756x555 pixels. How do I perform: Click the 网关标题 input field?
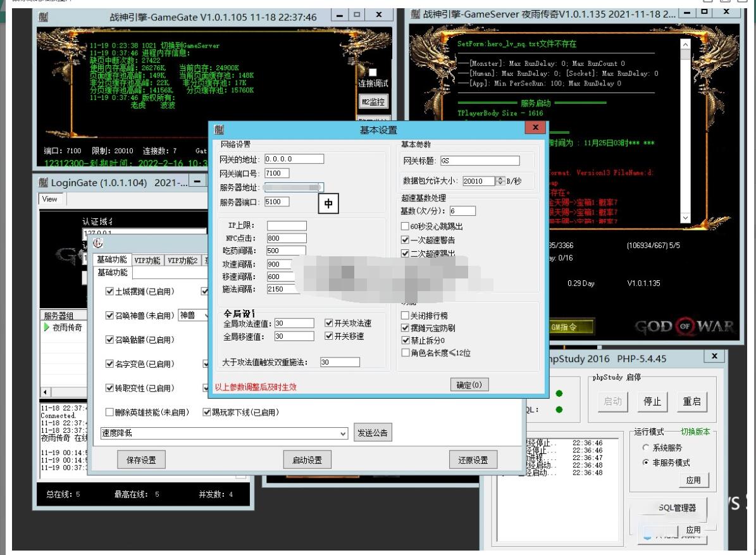tap(479, 161)
